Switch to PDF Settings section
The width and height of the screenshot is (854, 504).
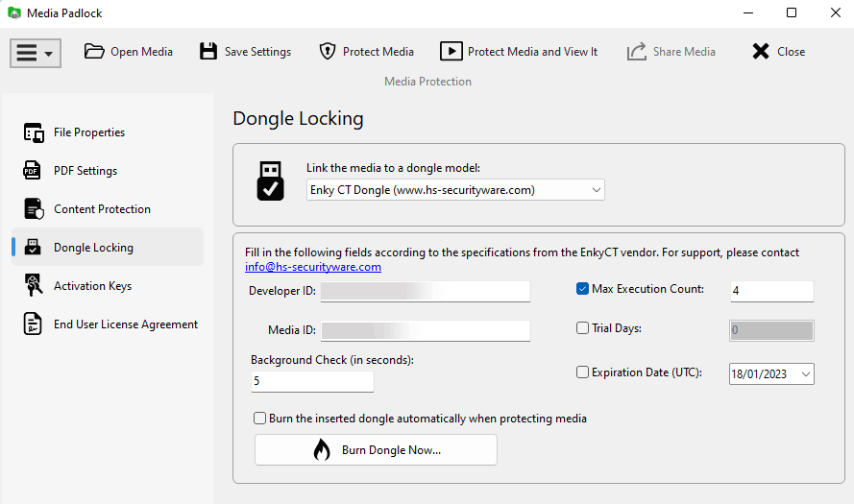tap(108, 170)
